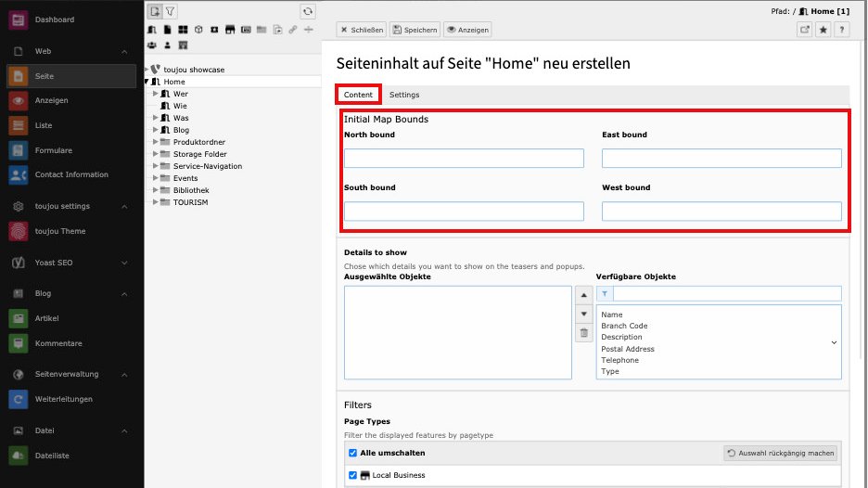Toggle the Alle umschalten checkbox
Image resolution: width=868 pixels, height=488 pixels.
352,453
